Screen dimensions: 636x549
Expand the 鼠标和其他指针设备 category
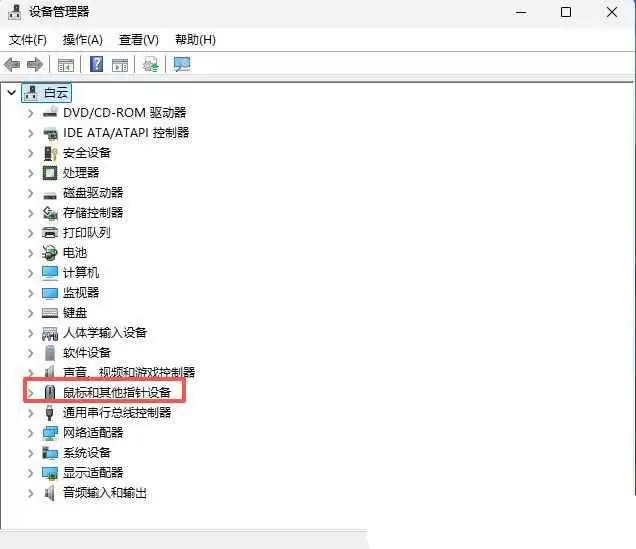pyautogui.click(x=30, y=393)
